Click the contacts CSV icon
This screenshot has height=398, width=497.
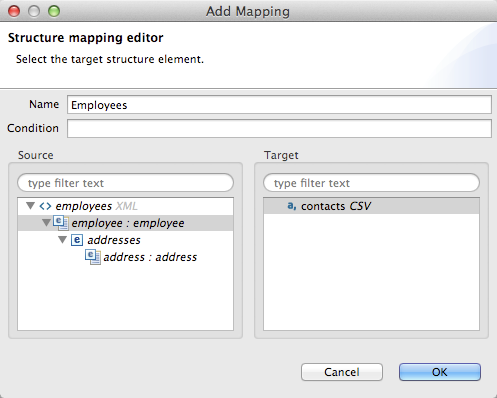(292, 206)
